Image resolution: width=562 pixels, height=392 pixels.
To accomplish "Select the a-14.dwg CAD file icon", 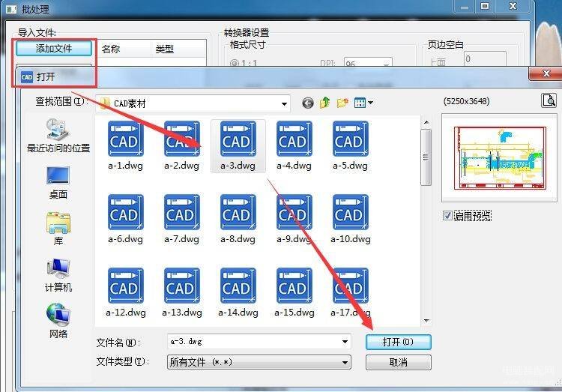I will click(x=238, y=286).
